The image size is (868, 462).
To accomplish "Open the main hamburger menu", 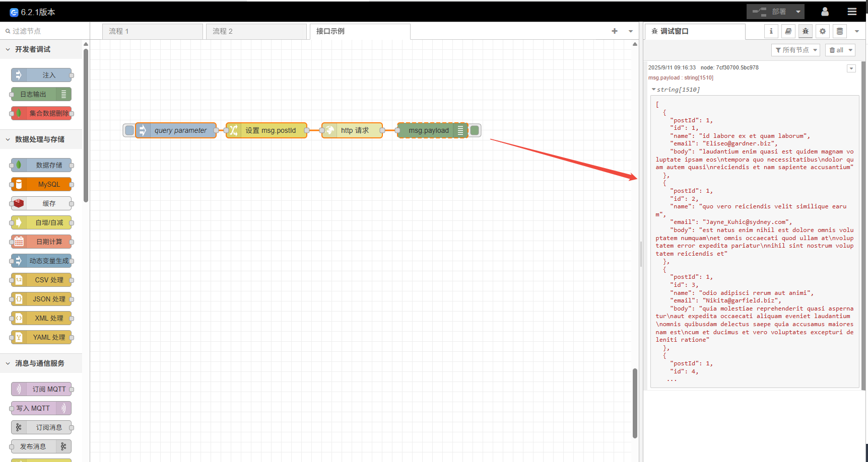I will pyautogui.click(x=852, y=11).
